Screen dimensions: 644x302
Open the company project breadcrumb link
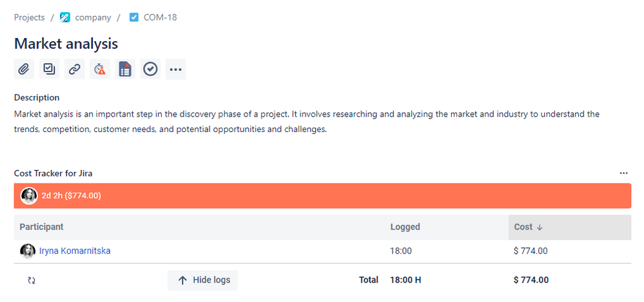click(93, 17)
